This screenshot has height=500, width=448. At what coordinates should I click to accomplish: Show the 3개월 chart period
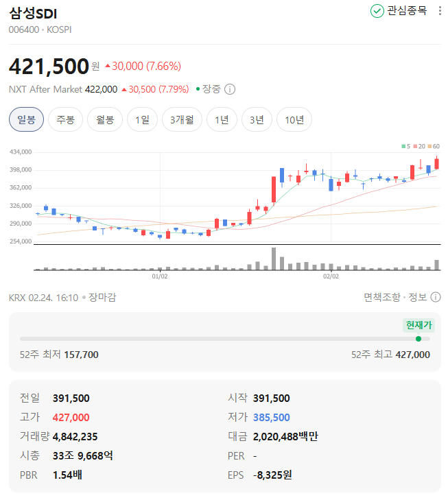(182, 119)
